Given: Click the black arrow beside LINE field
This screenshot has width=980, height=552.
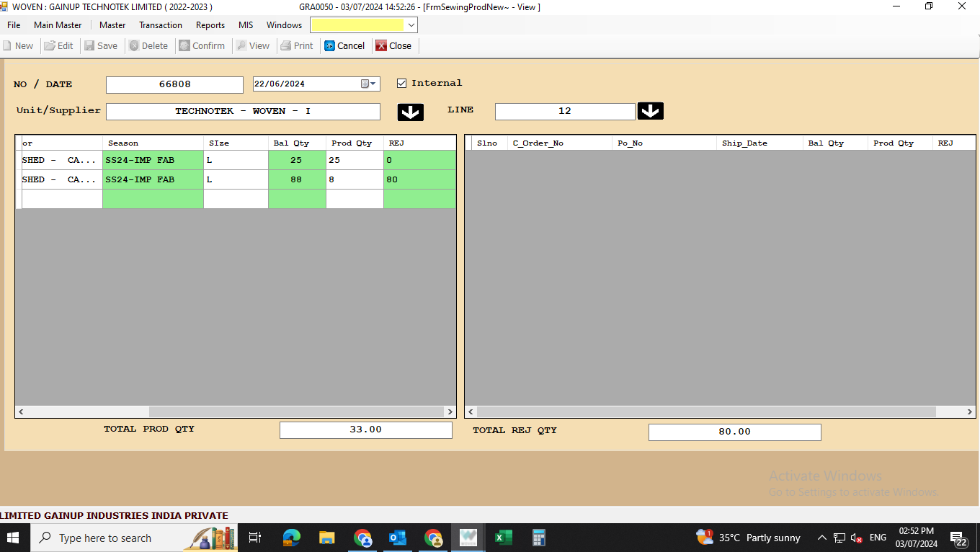Looking at the screenshot, I should 650,111.
